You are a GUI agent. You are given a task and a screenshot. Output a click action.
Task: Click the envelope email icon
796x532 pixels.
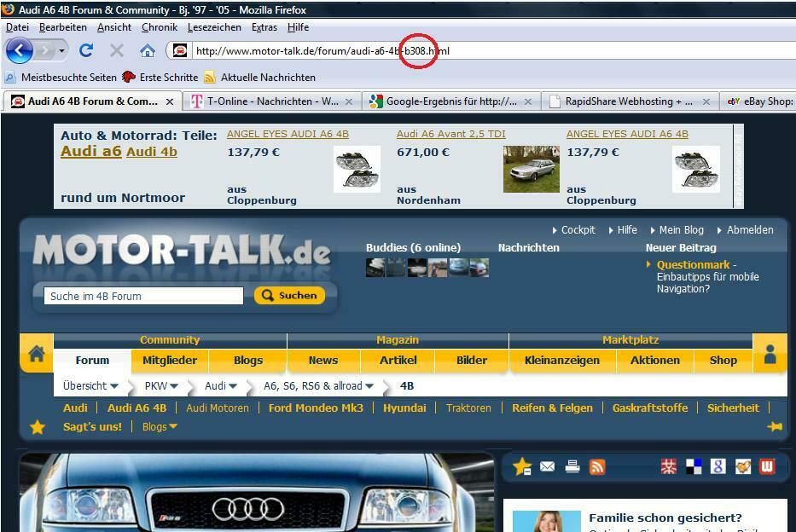547,466
